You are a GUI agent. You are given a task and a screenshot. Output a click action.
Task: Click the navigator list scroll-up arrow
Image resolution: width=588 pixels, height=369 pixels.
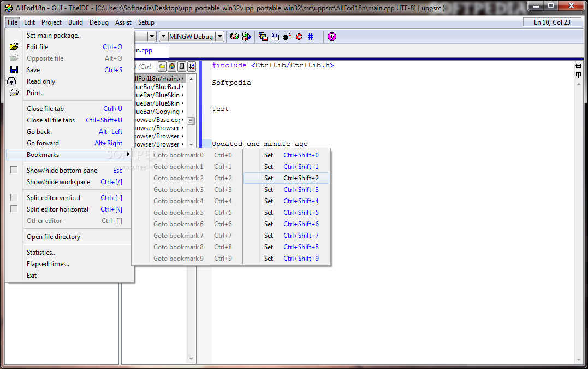coord(191,79)
